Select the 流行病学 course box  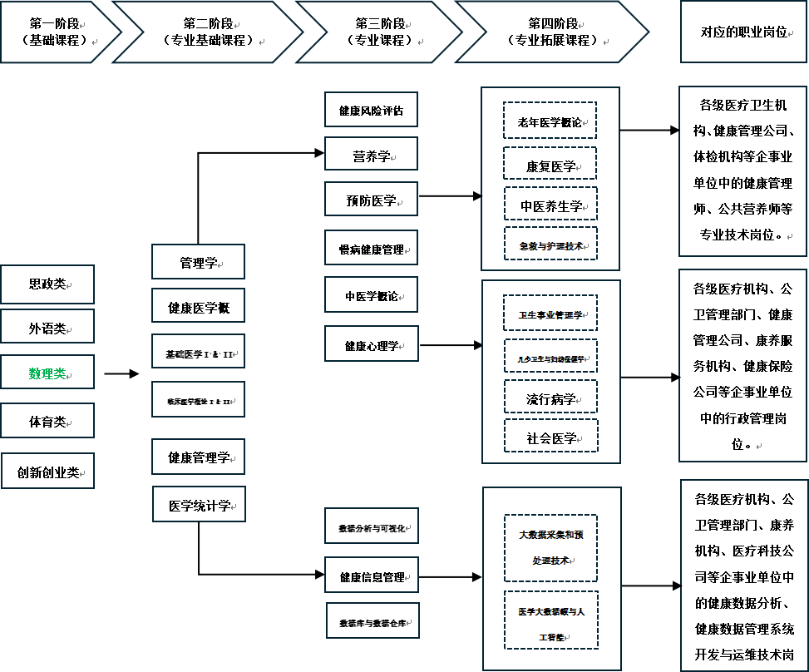(550, 397)
